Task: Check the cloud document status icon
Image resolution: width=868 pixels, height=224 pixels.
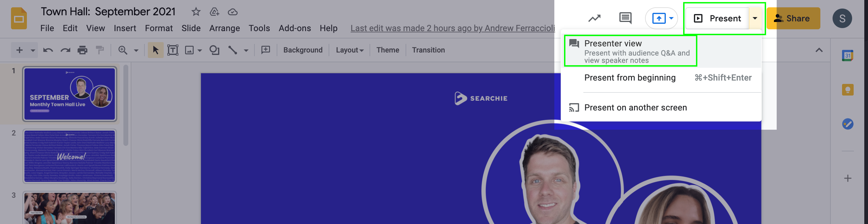Action: pos(232,12)
